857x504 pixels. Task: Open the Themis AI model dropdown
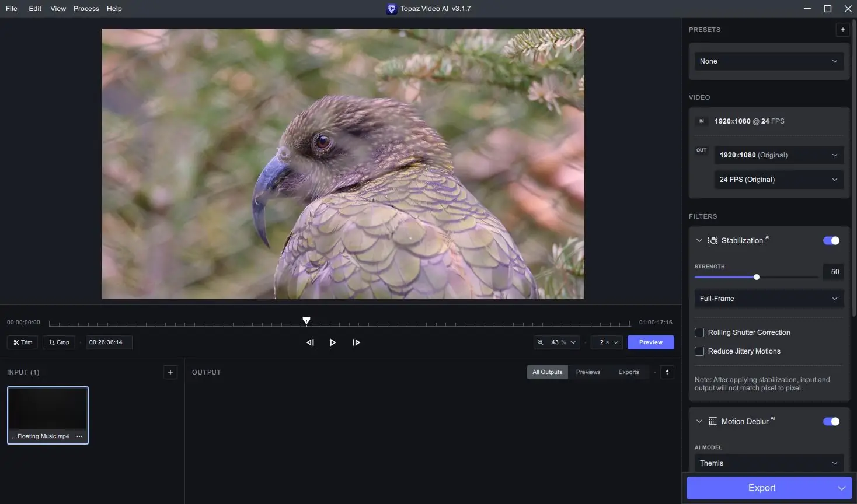[x=769, y=463]
